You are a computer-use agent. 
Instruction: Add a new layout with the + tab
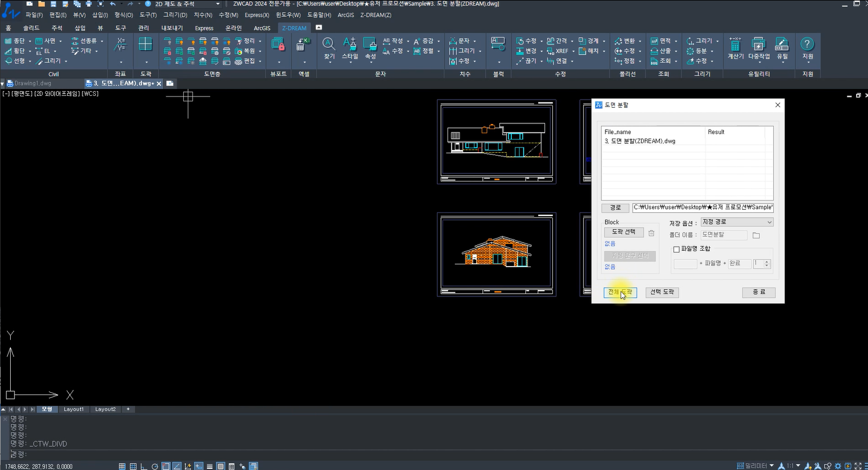point(128,409)
